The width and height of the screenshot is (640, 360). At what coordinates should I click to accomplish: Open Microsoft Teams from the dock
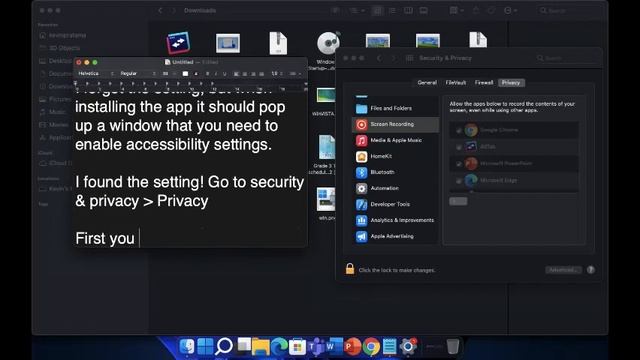click(316, 347)
